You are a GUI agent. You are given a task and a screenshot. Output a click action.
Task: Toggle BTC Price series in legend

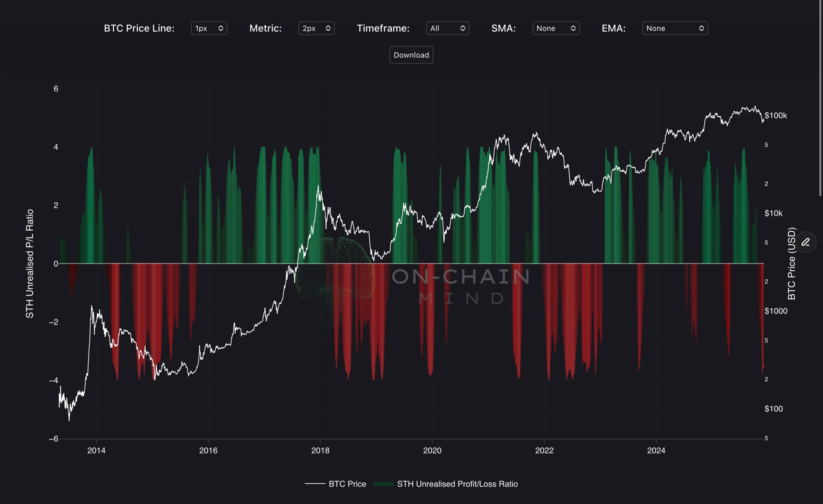coord(347,484)
